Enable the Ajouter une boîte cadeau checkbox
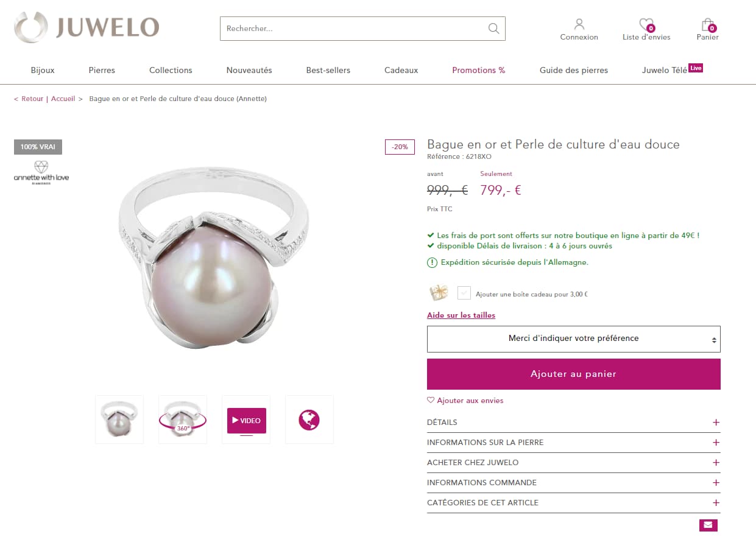 [464, 293]
